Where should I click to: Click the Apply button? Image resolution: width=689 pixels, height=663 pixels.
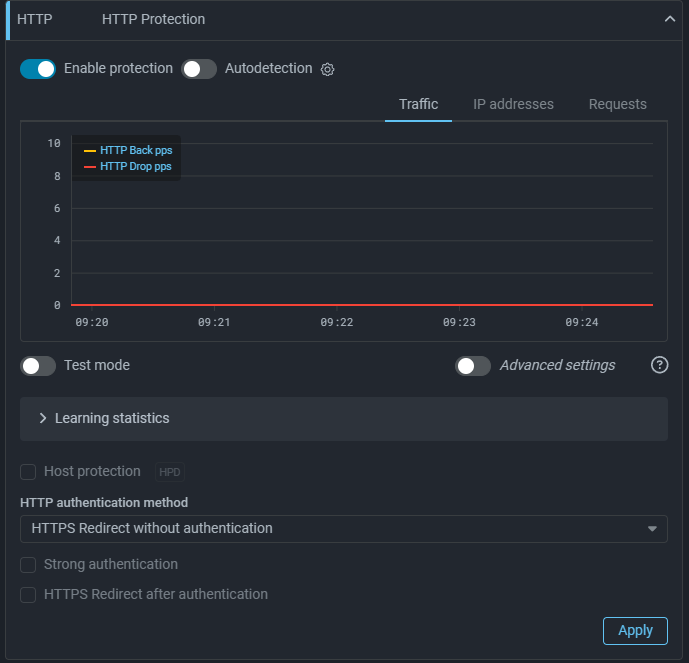point(635,630)
